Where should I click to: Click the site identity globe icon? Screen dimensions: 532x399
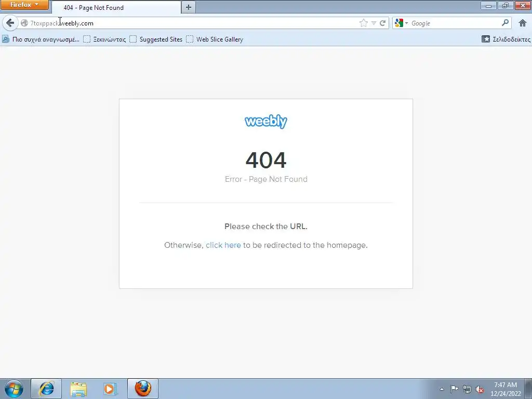[x=24, y=23]
